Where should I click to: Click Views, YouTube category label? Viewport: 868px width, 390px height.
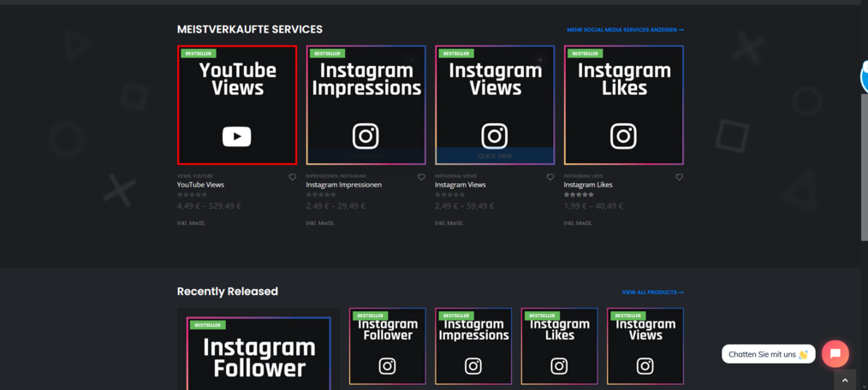[x=195, y=176]
